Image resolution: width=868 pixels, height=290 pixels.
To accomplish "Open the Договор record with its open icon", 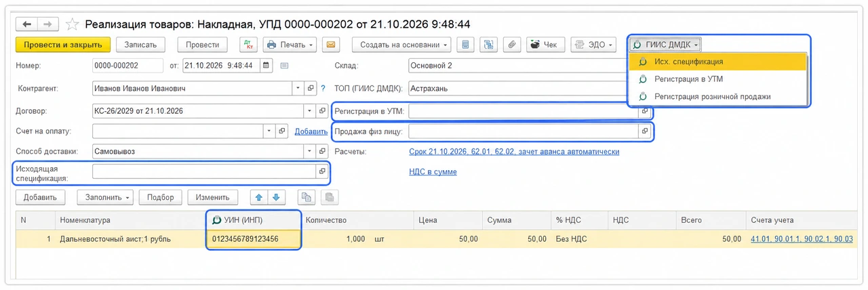I will coord(323,110).
